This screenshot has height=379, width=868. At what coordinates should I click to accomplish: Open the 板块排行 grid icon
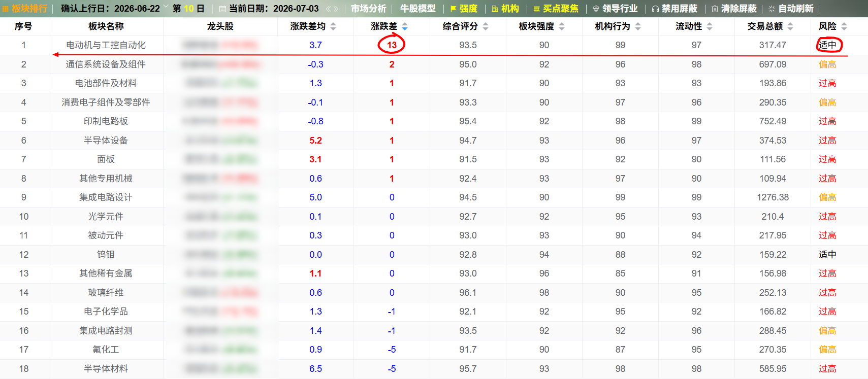pyautogui.click(x=6, y=9)
